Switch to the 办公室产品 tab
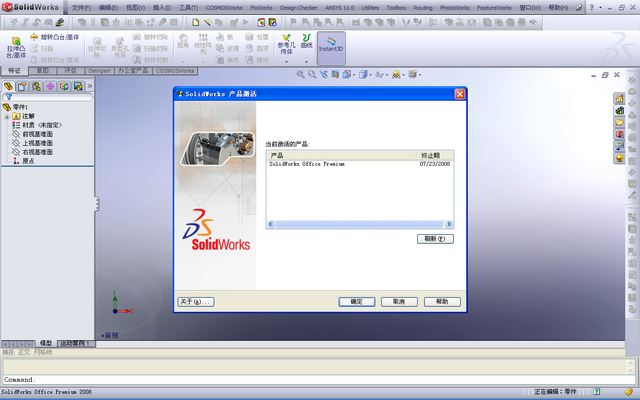The image size is (640, 400). (133, 71)
